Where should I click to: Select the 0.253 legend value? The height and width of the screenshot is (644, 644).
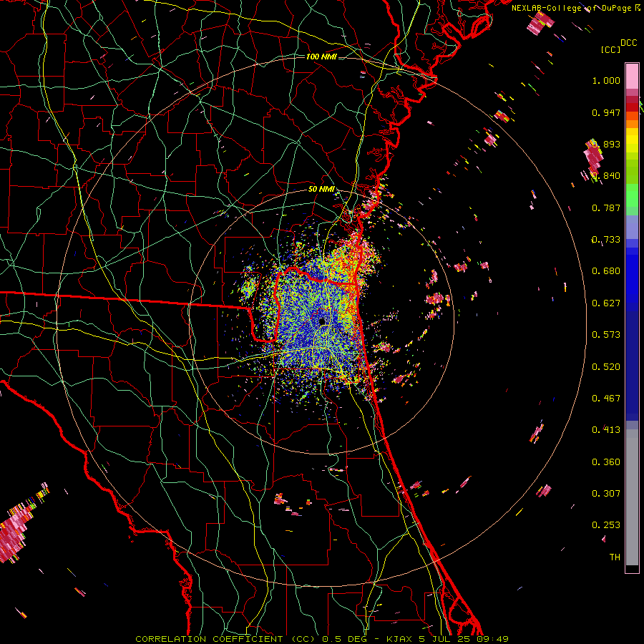(606, 525)
